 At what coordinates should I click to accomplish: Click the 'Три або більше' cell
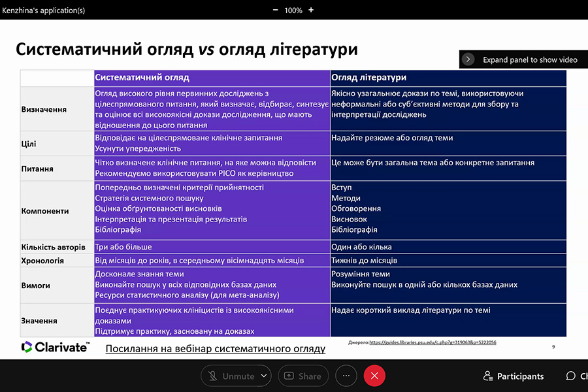(212, 247)
